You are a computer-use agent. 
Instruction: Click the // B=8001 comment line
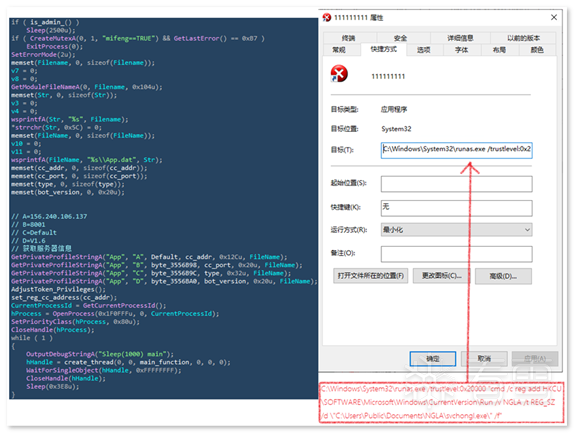(x=28, y=224)
